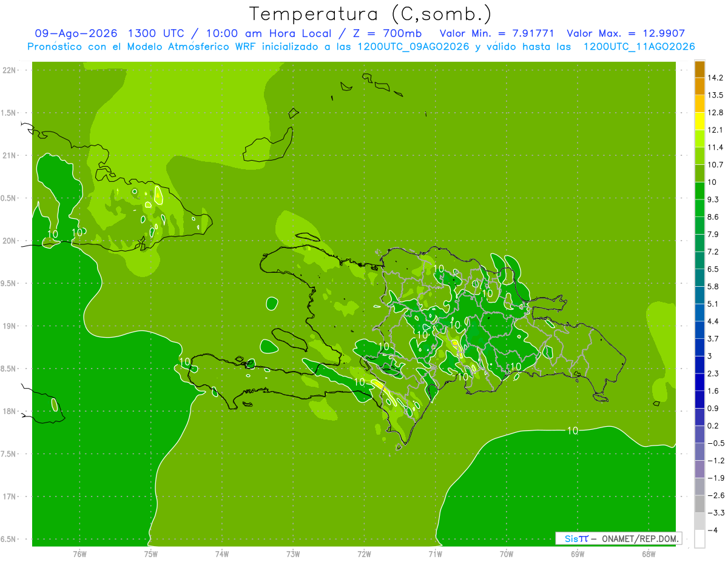Click the legend value '-4'
Viewport: 728px width, 562px height.
pyautogui.click(x=713, y=530)
